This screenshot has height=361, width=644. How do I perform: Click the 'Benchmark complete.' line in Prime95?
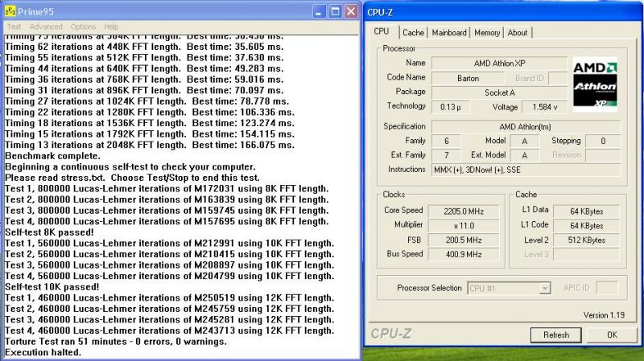(52, 156)
